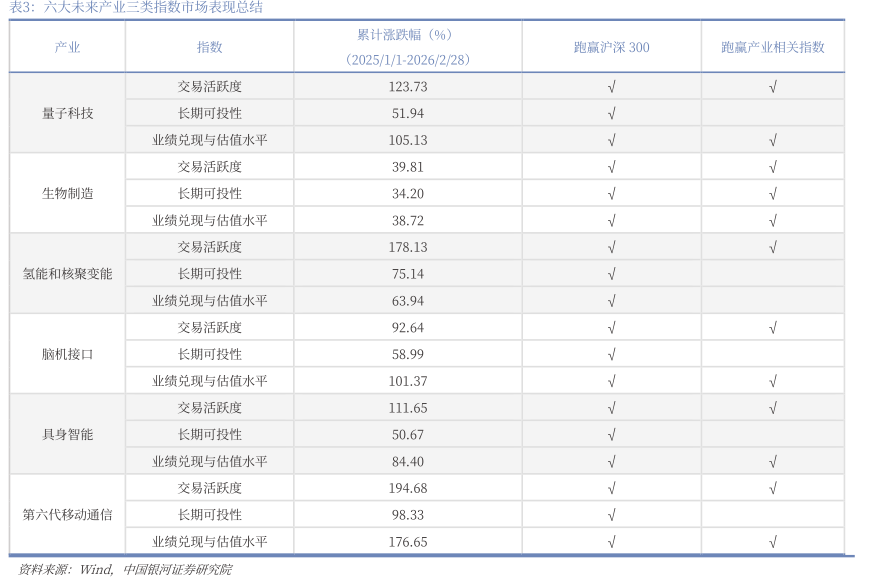
Task: Click the value 123.73 in the table
Action: [x=407, y=87]
